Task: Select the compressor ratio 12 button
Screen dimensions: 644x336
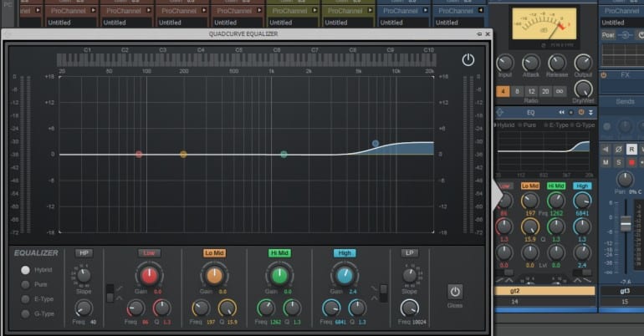Action: tap(532, 91)
